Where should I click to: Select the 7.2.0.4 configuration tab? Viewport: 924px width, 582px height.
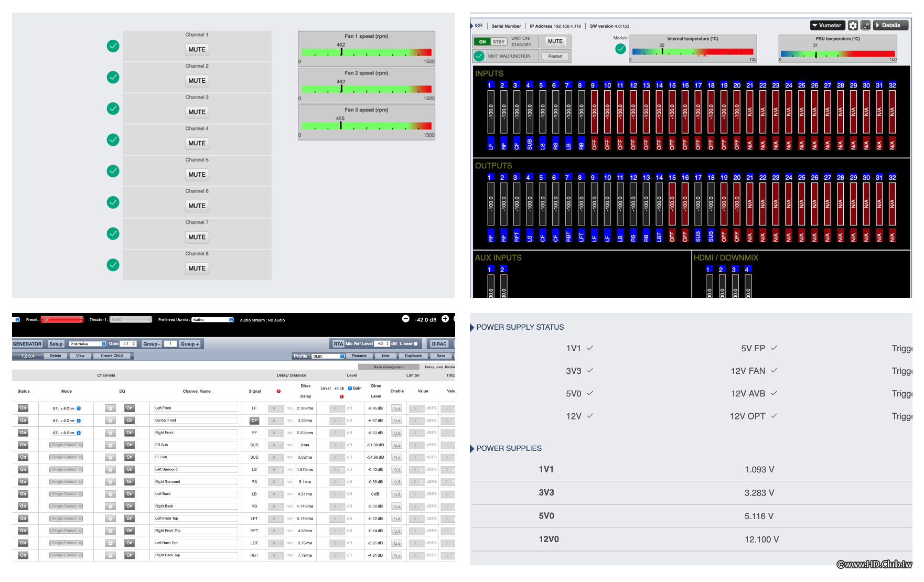[27, 356]
